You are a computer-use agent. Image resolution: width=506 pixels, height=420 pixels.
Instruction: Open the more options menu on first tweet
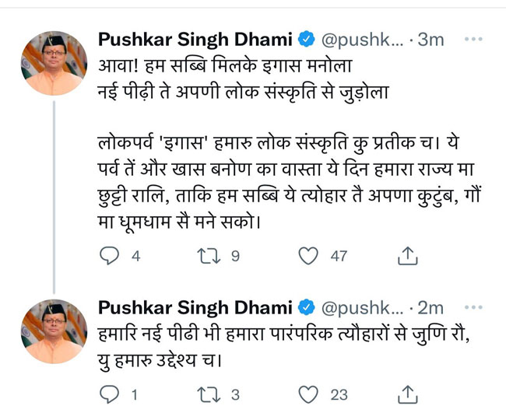473,39
